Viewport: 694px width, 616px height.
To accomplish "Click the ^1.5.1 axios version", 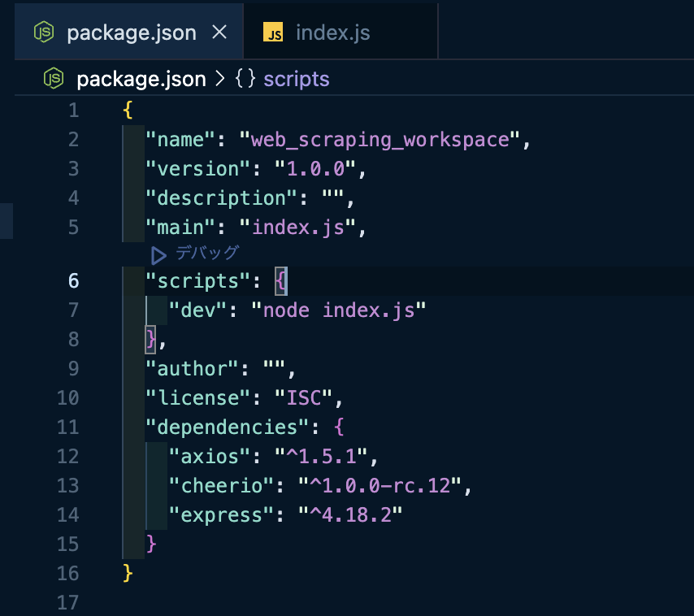I will (x=321, y=457).
